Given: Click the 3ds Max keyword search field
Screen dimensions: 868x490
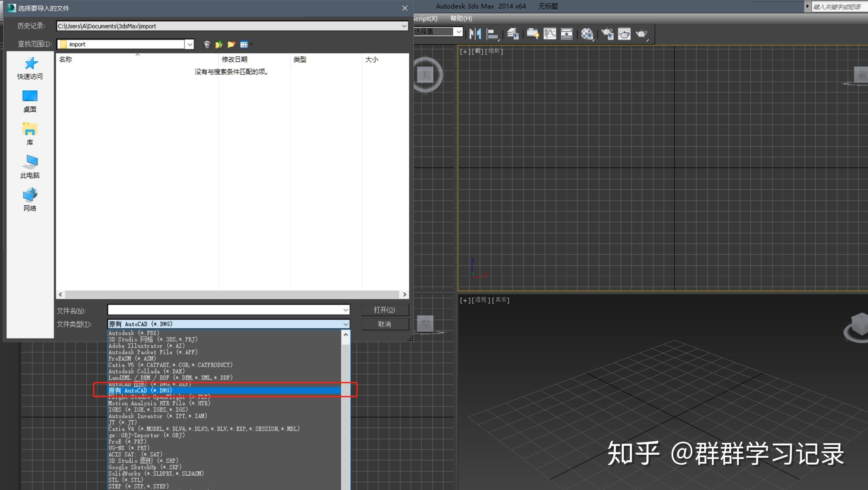Looking at the screenshot, I should point(840,6).
